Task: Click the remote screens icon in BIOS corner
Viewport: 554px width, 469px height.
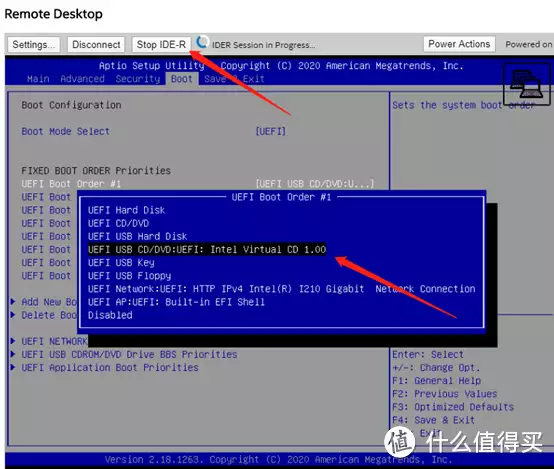Action: point(526,84)
